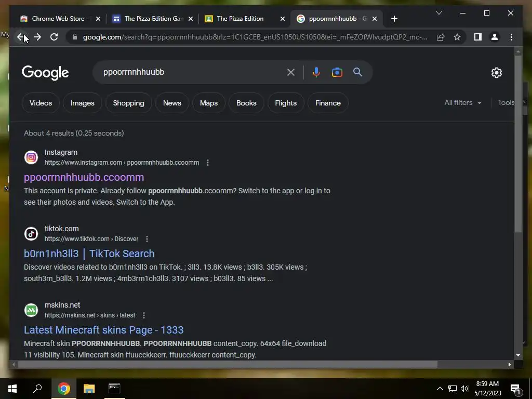Click the Google search input field

click(192, 72)
